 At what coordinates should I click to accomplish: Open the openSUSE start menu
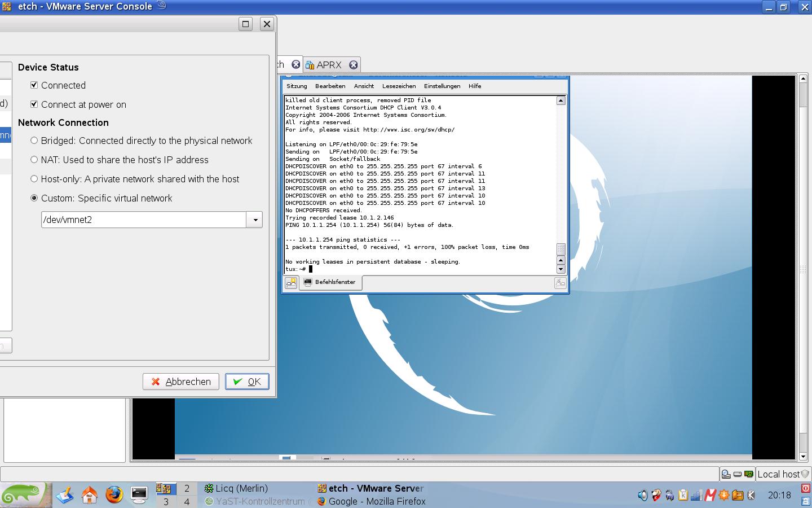pyautogui.click(x=23, y=495)
